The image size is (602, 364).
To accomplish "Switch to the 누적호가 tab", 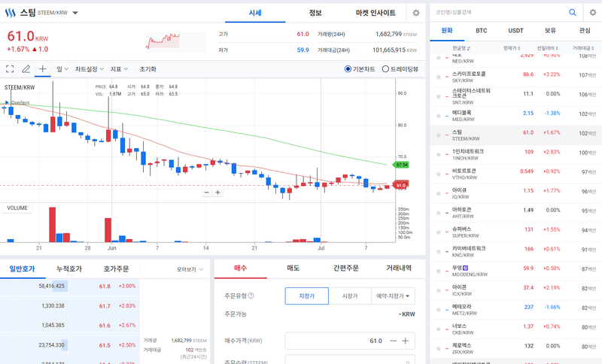I will click(x=69, y=269).
